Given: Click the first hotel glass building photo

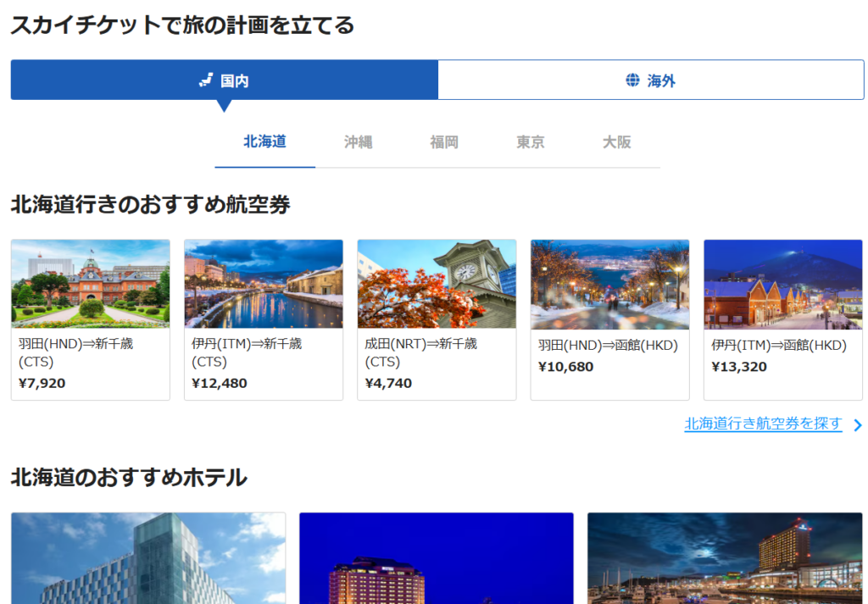Looking at the screenshot, I should 148,558.
